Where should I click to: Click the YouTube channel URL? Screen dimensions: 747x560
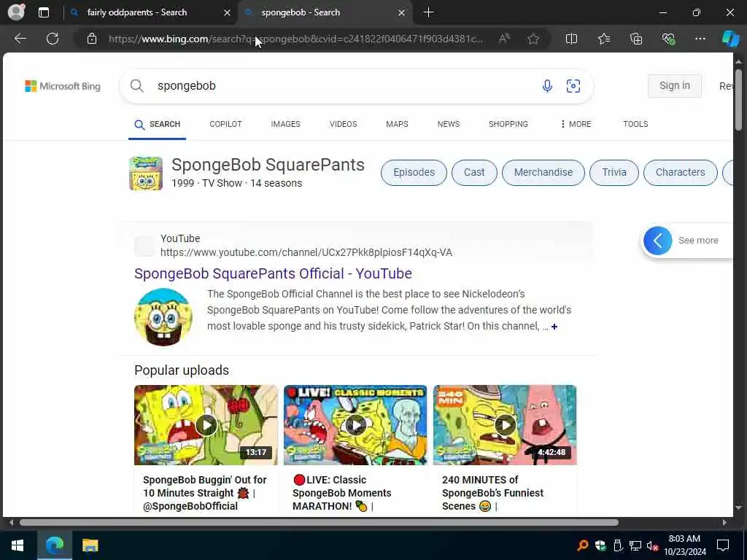point(306,252)
